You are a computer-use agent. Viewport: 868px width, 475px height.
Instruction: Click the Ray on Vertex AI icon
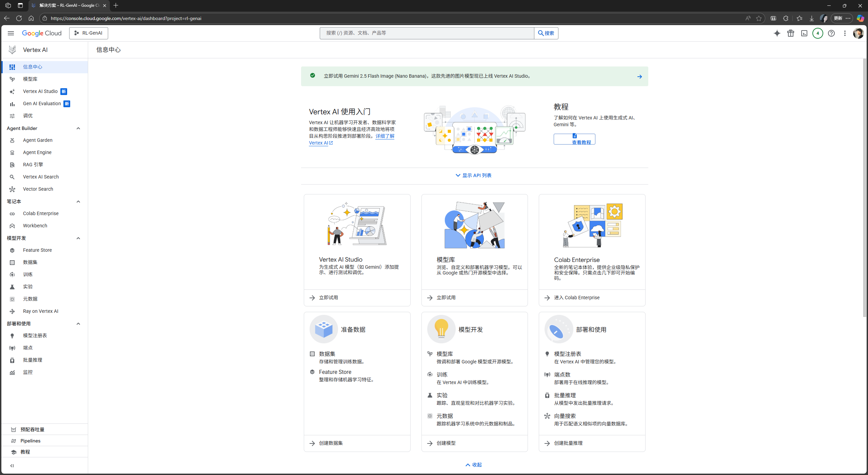12,311
